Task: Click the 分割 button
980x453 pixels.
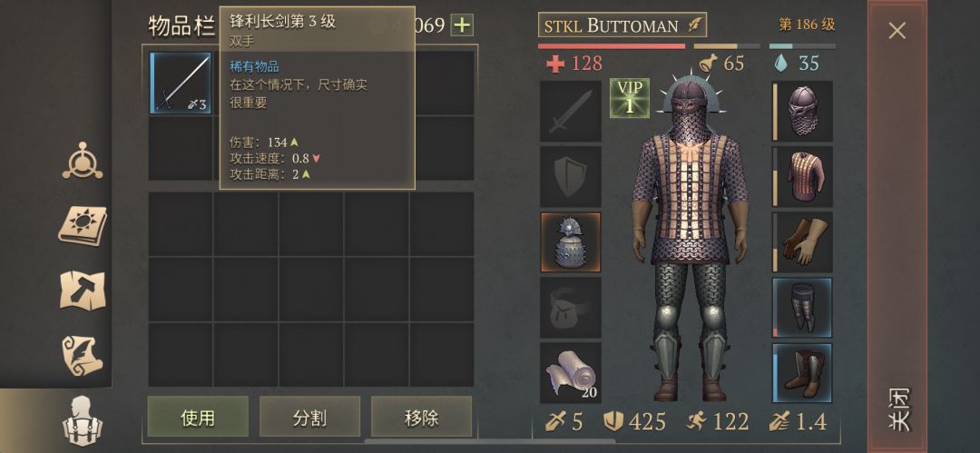Action: tap(310, 417)
